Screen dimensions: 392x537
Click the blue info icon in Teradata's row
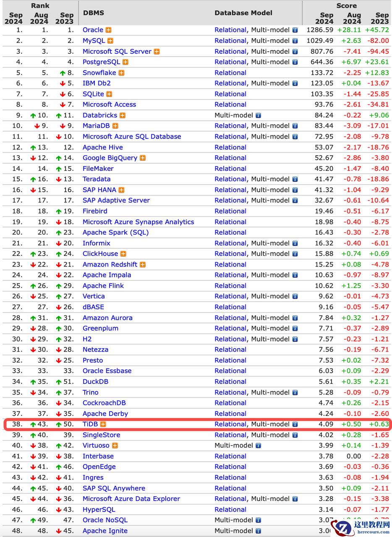(x=295, y=179)
